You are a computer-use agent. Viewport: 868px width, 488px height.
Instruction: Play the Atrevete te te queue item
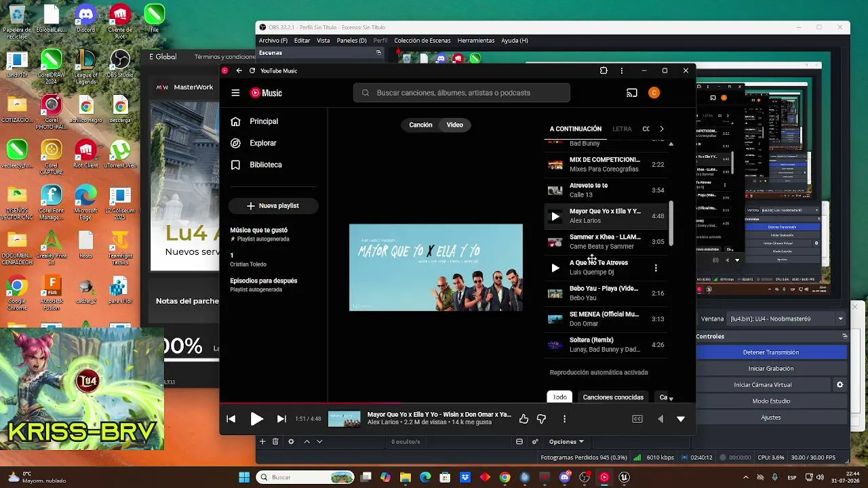coord(607,190)
